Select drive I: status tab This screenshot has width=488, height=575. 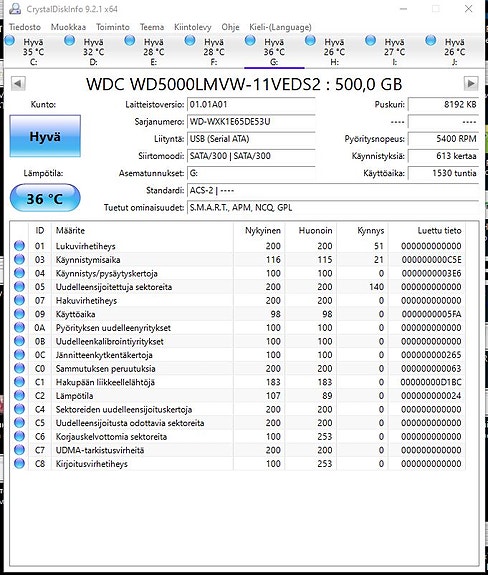click(394, 52)
